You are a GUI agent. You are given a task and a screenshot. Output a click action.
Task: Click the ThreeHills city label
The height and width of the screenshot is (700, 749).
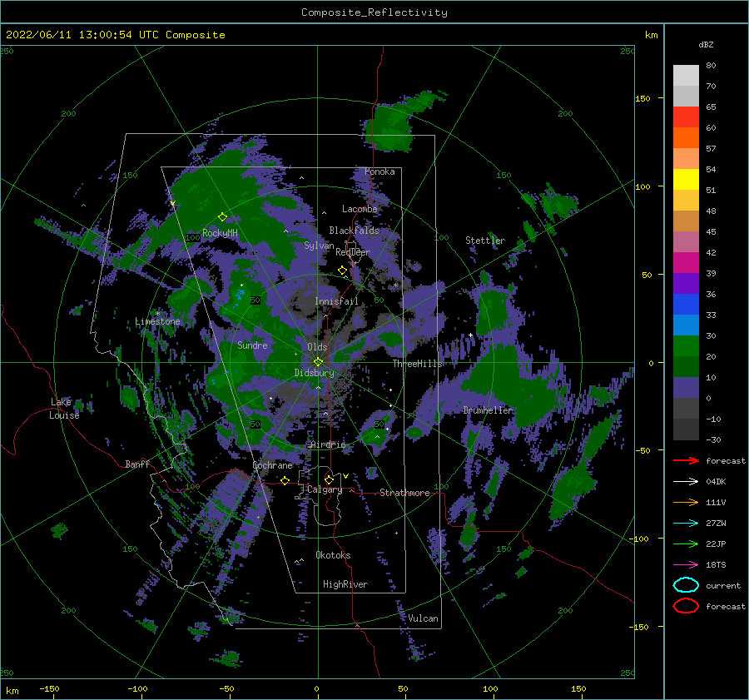pos(418,364)
